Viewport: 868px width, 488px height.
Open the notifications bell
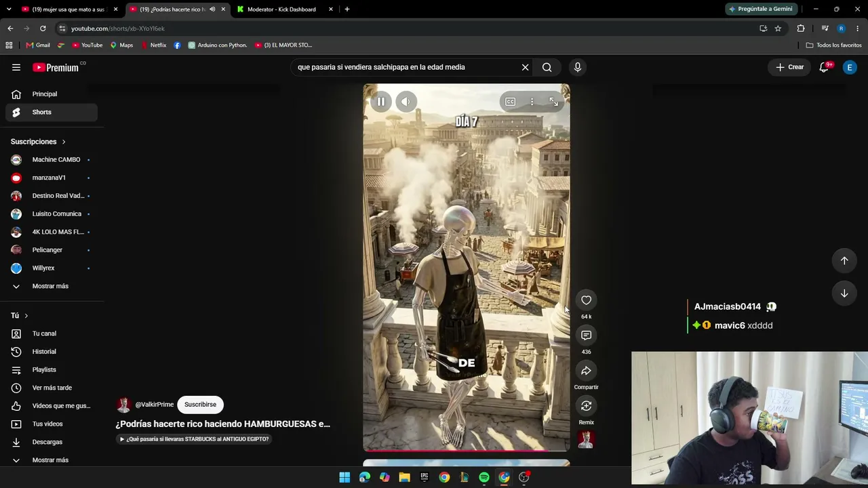[x=824, y=67]
